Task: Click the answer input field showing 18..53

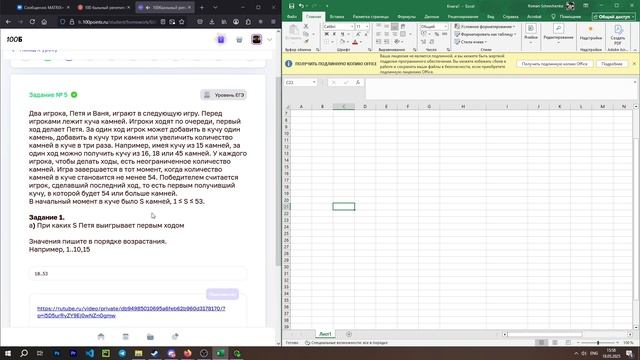Action: (138, 273)
